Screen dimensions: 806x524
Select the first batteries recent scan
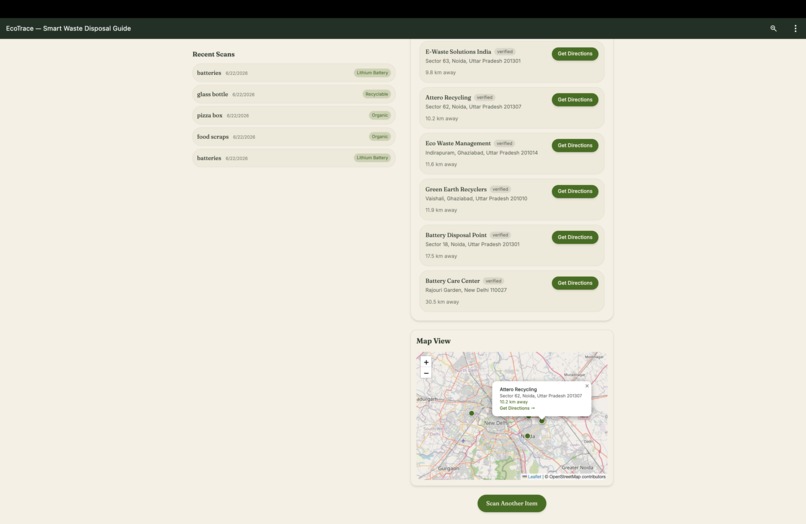pyautogui.click(x=294, y=73)
